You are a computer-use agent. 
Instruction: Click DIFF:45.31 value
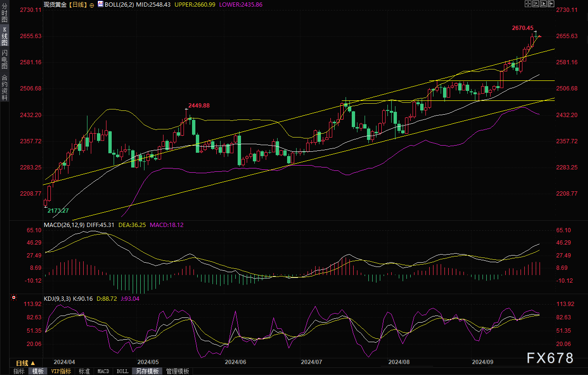click(x=101, y=224)
